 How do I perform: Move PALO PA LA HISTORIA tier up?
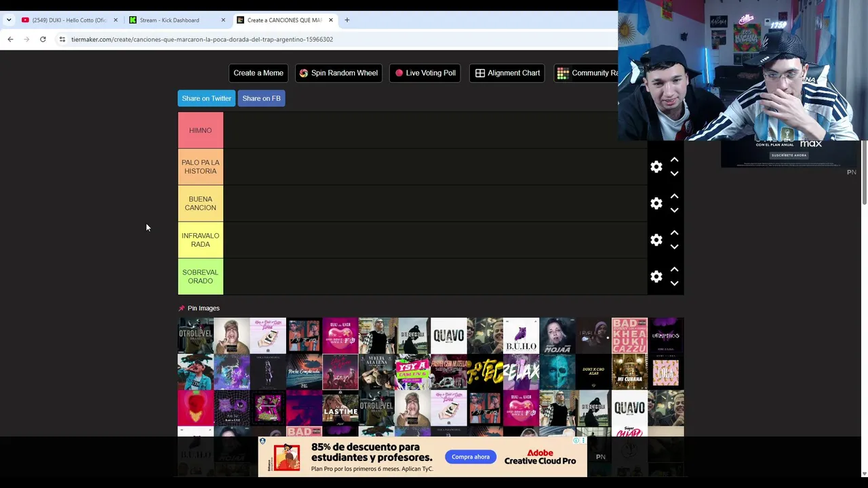674,160
